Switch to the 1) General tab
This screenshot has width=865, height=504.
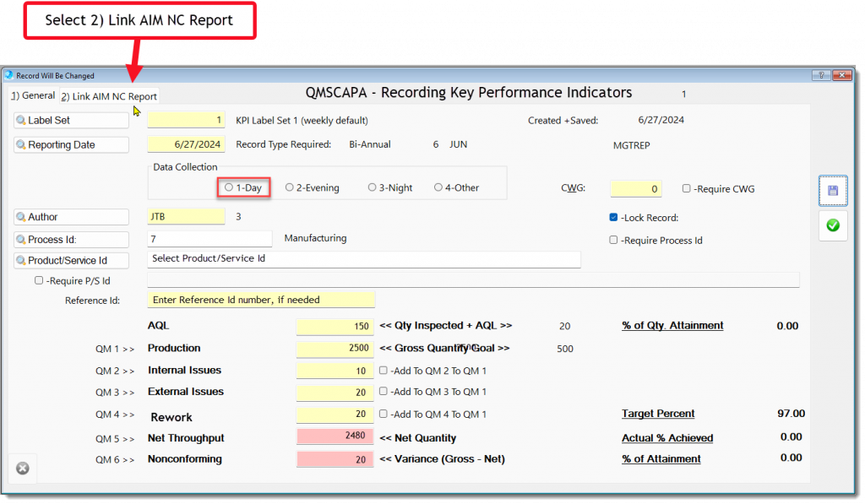coord(34,95)
